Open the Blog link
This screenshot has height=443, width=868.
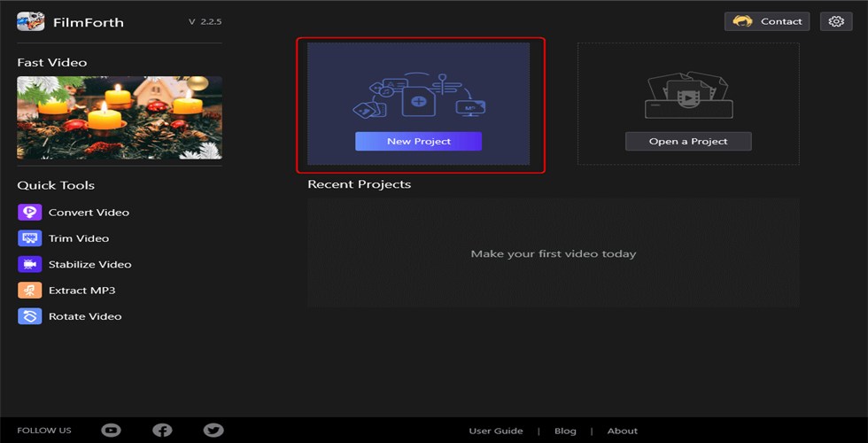pos(565,431)
